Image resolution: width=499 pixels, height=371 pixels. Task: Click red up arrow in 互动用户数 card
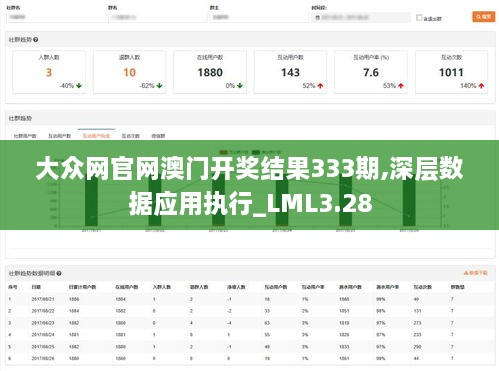coord(320,86)
